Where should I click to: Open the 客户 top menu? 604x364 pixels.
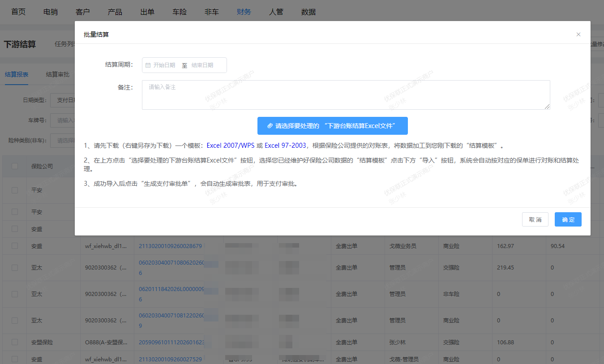coord(83,12)
